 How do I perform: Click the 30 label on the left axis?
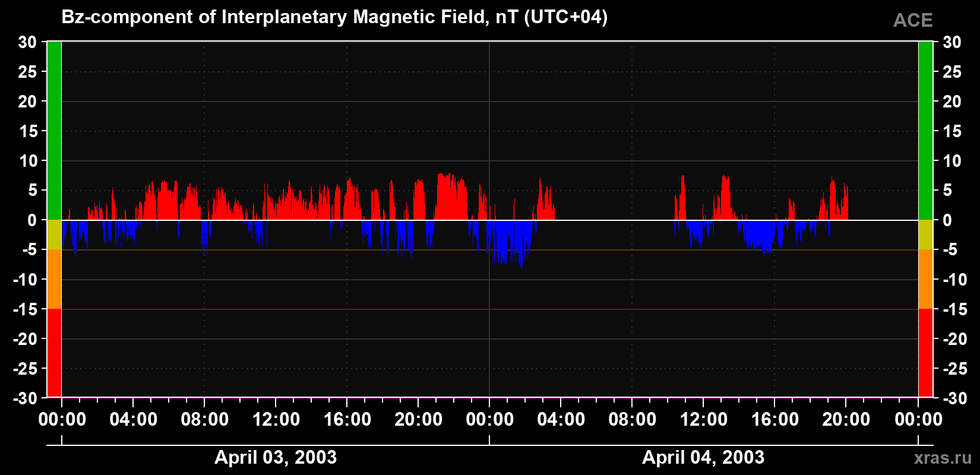tap(27, 42)
